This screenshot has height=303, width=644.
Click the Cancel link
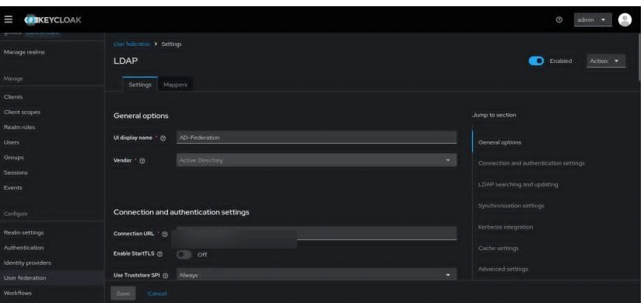tap(157, 294)
